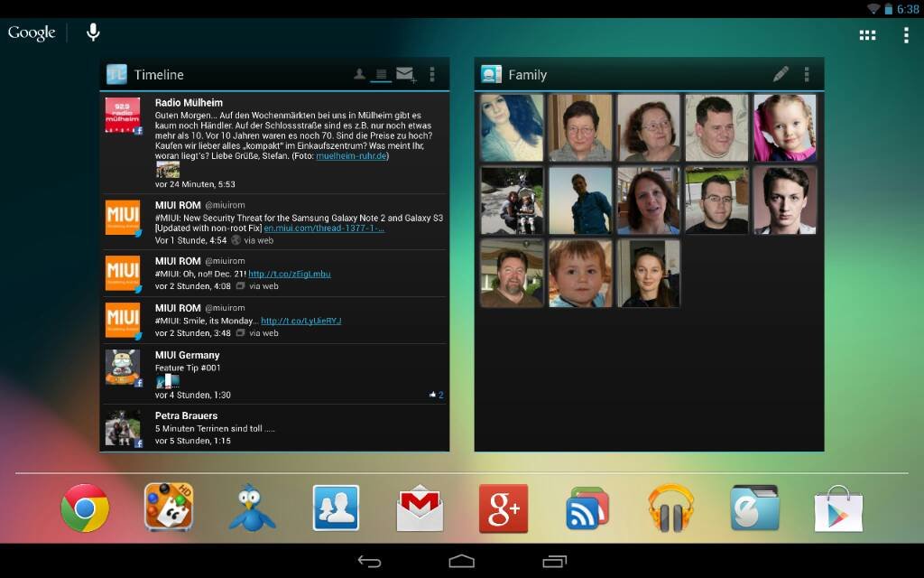Tap the Wi-Fi status icon
Screen dimensions: 924x578
click(x=873, y=9)
